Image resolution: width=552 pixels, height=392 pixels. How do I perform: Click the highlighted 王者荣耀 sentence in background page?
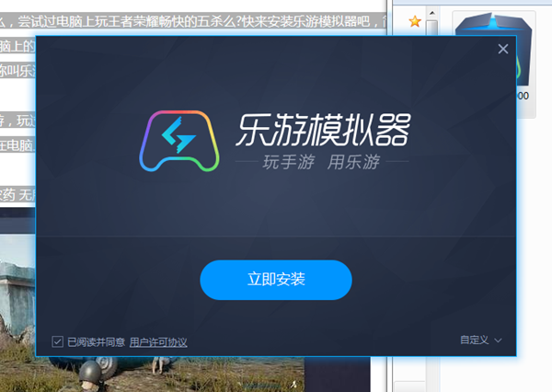[x=193, y=21]
